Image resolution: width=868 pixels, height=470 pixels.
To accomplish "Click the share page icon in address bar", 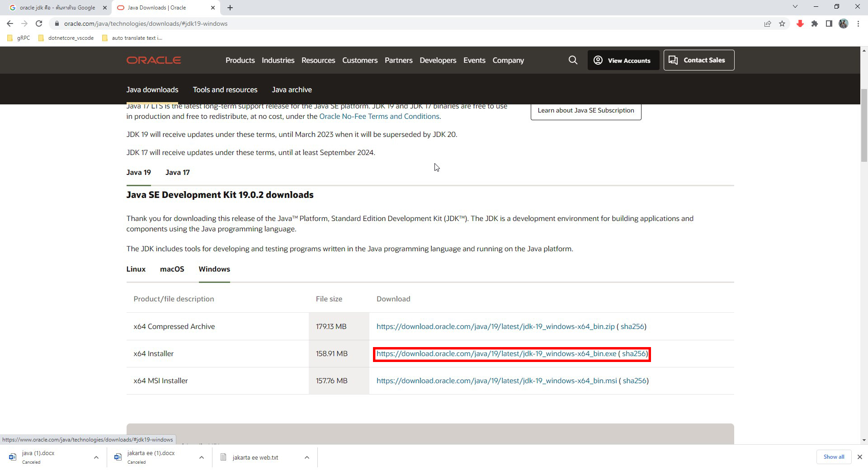I will point(768,23).
